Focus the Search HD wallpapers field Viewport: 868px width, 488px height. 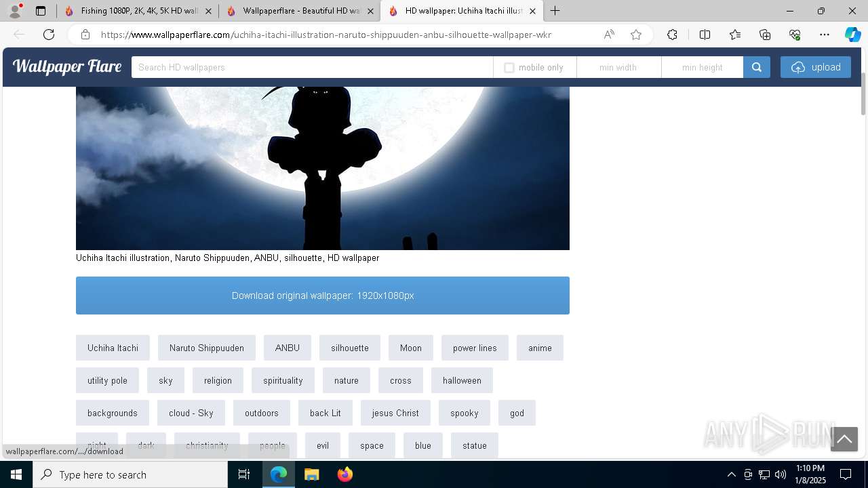tap(312, 67)
